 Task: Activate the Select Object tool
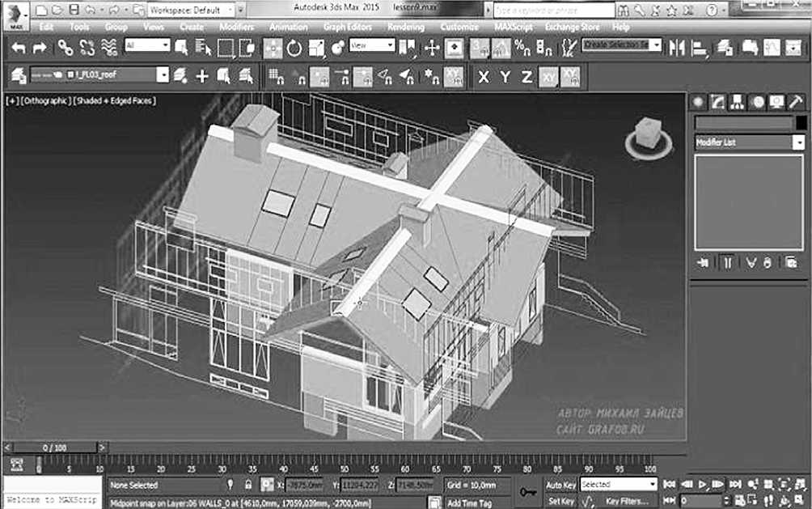pos(181,49)
